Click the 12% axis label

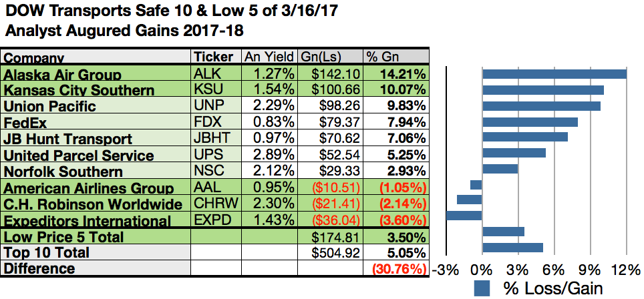click(626, 270)
